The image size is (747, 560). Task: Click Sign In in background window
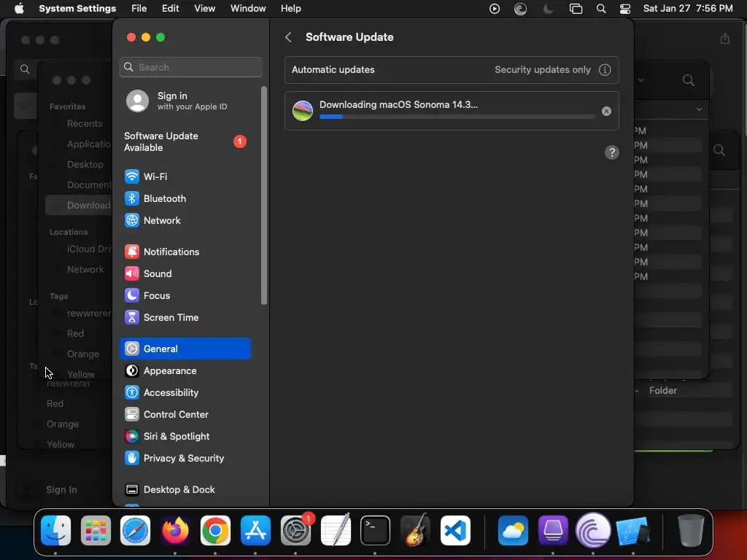[x=61, y=489]
